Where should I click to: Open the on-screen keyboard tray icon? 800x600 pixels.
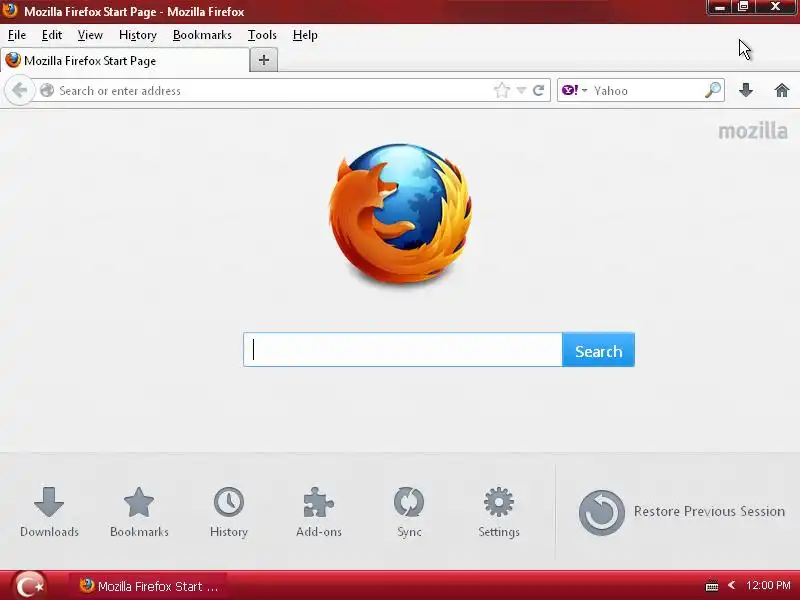[712, 586]
